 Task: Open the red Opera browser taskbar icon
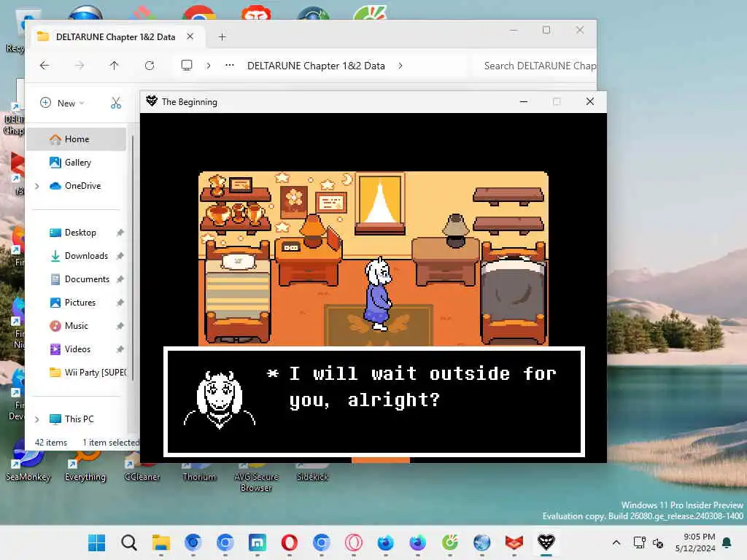pos(289,542)
